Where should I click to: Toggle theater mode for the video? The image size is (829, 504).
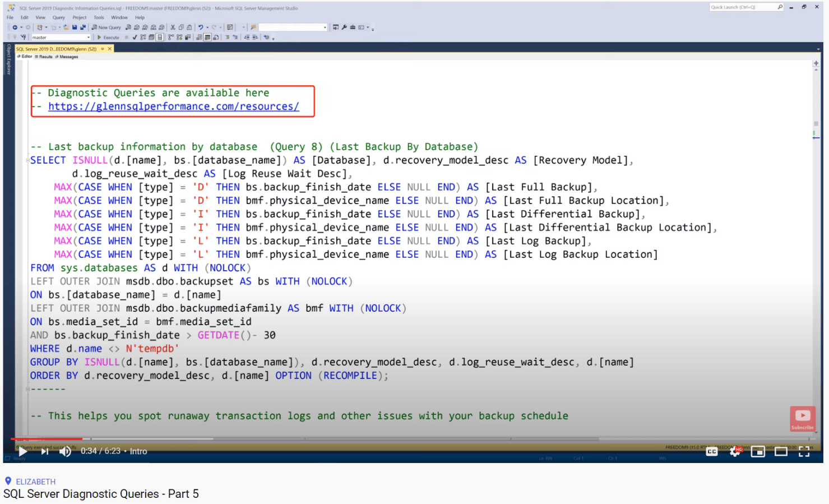coord(781,451)
